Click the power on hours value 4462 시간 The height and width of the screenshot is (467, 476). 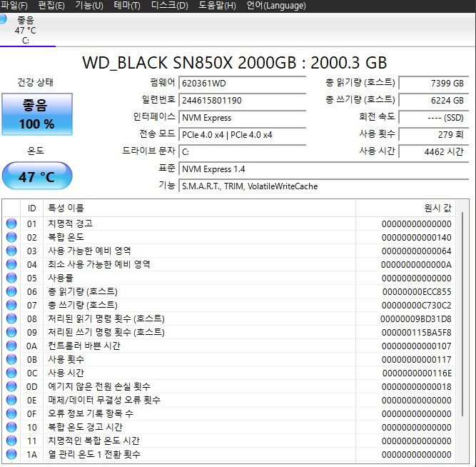pos(434,152)
